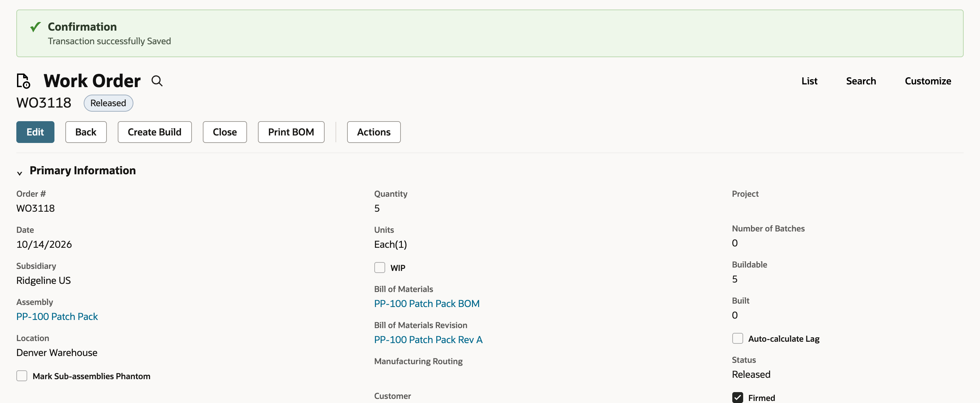
Task: Open the PP-100 Patch Pack Rev A link
Action: (428, 340)
